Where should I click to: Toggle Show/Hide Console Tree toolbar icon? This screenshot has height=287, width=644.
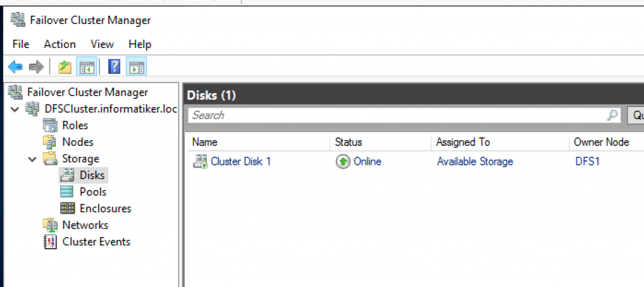coord(87,67)
